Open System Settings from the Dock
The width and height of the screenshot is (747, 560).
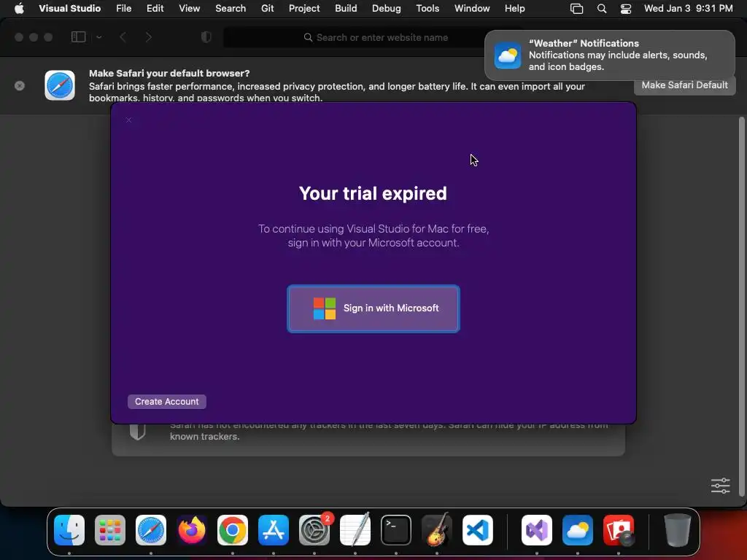tap(314, 530)
